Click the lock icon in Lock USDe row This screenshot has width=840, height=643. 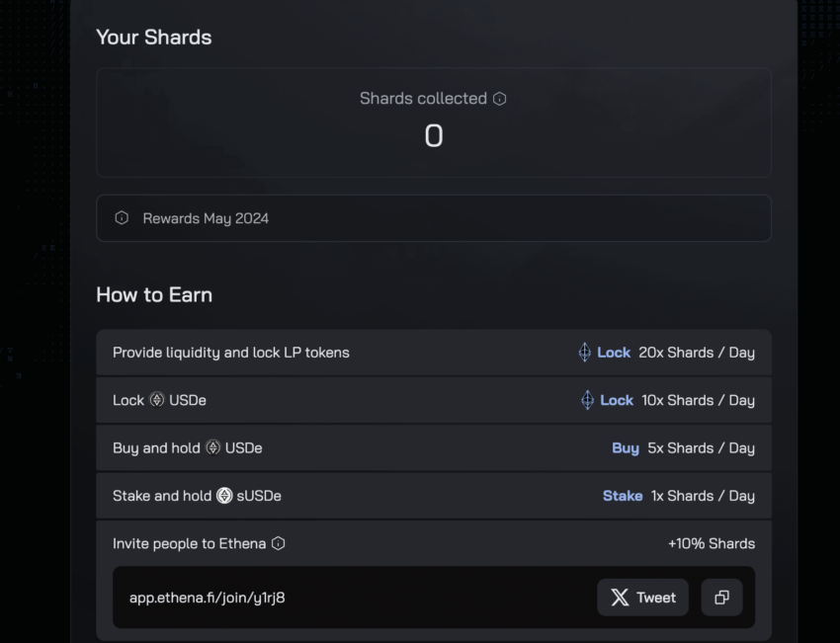point(587,400)
